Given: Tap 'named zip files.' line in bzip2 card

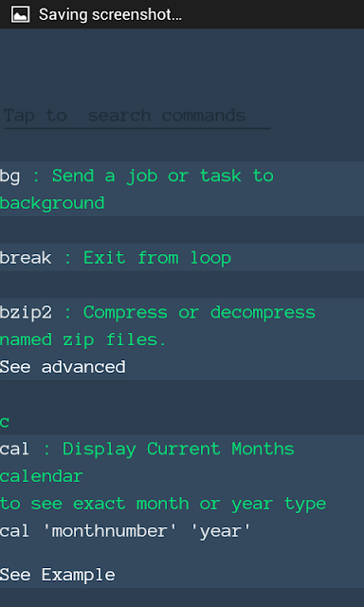Looking at the screenshot, I should click(x=83, y=340).
